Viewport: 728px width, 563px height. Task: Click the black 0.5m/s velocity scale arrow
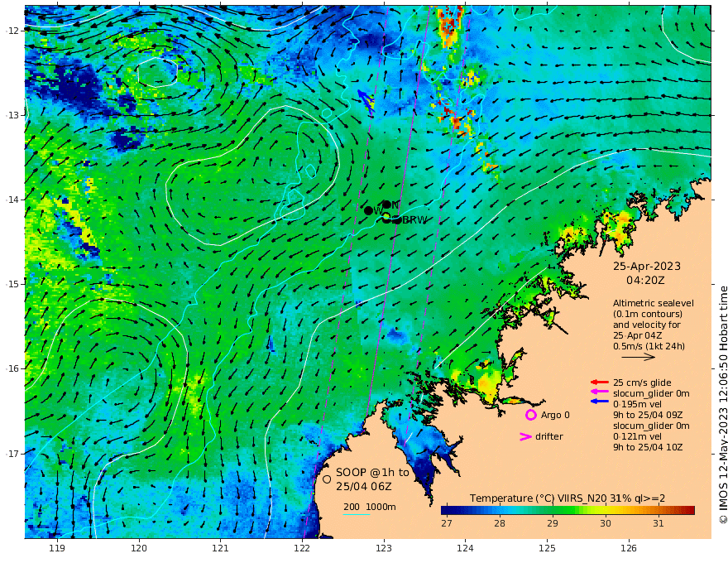click(x=639, y=357)
